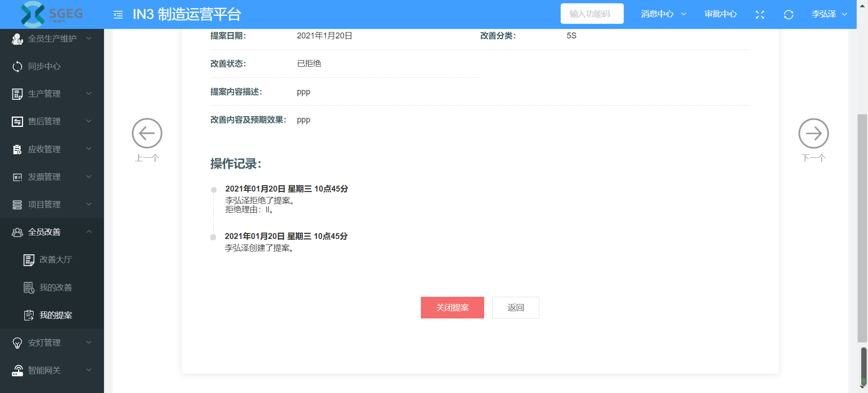Click the previous item arrow icon

(x=147, y=134)
